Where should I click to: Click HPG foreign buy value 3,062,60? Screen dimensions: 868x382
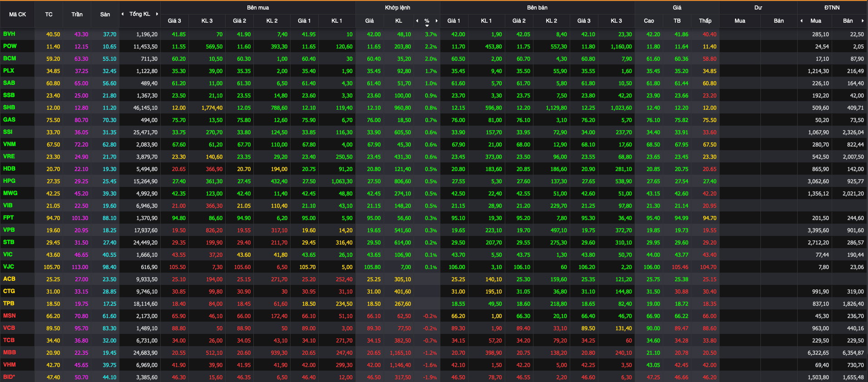pyautogui.click(x=818, y=181)
